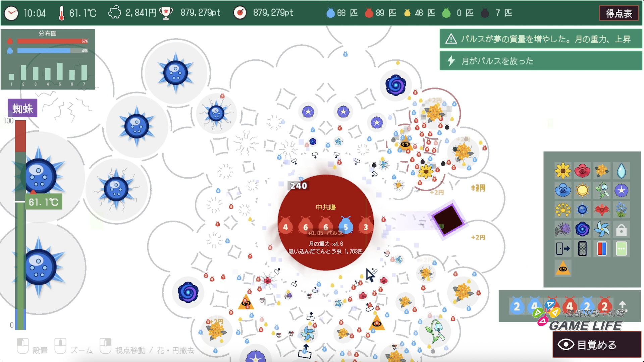Viewport: 644px width, 362px height.
Task: Click the clock icon in the top bar
Action: tap(11, 13)
